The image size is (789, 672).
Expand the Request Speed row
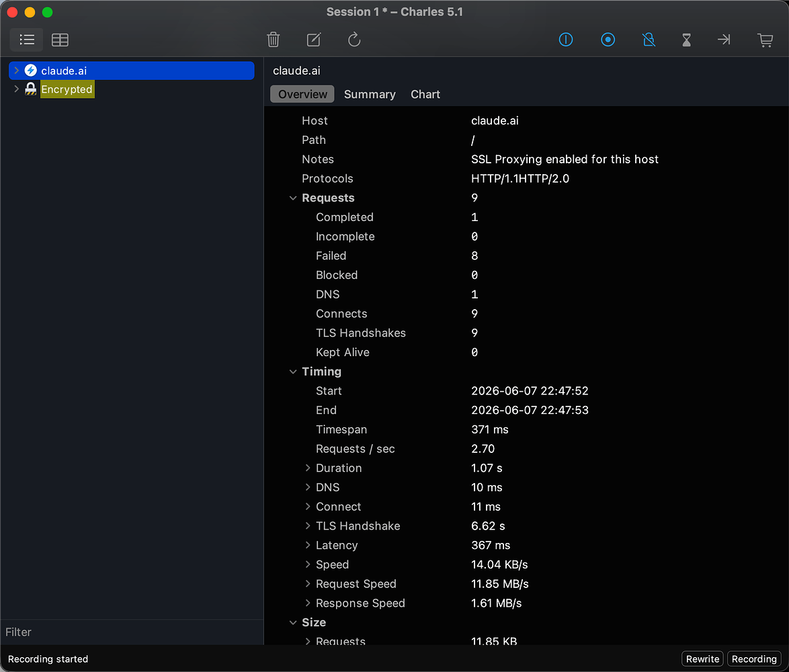point(307,584)
